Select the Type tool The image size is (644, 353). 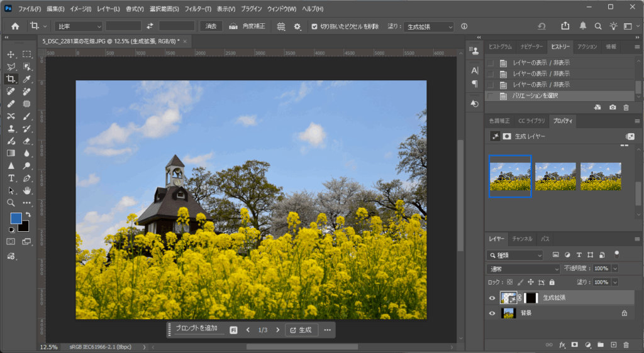coord(11,178)
